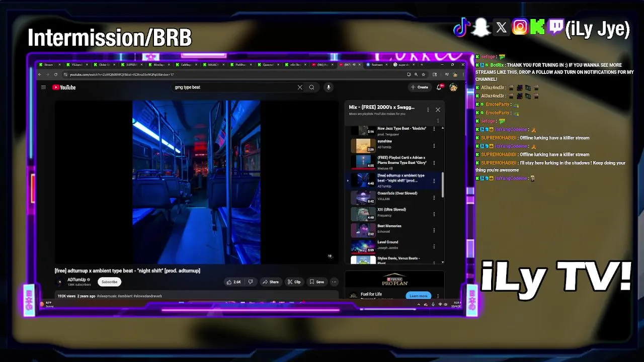Open the taskbar weather widget
This screenshot has width=644, height=362.
click(48, 304)
